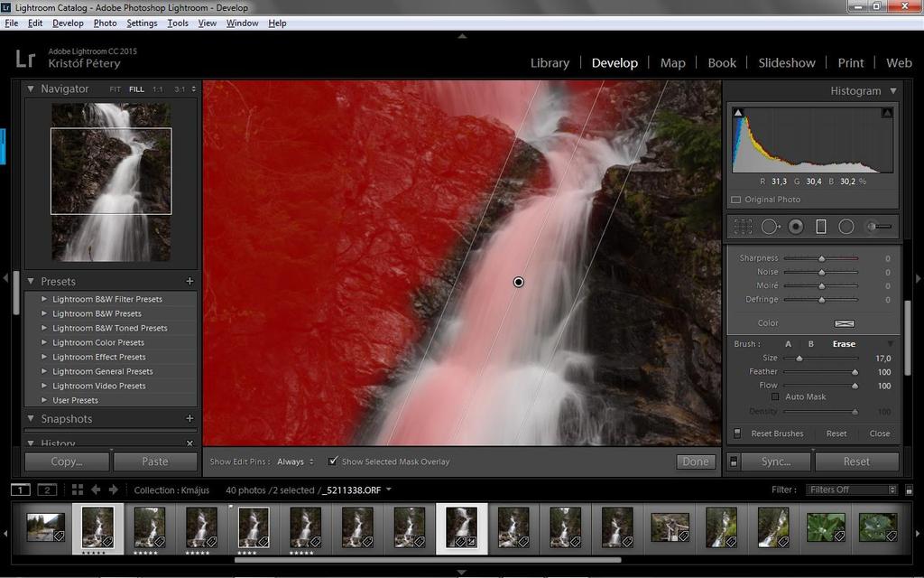Screen dimensions: 924x578
Task: Open the filmstrip source path dropdown arrow
Action: pyautogui.click(x=389, y=490)
